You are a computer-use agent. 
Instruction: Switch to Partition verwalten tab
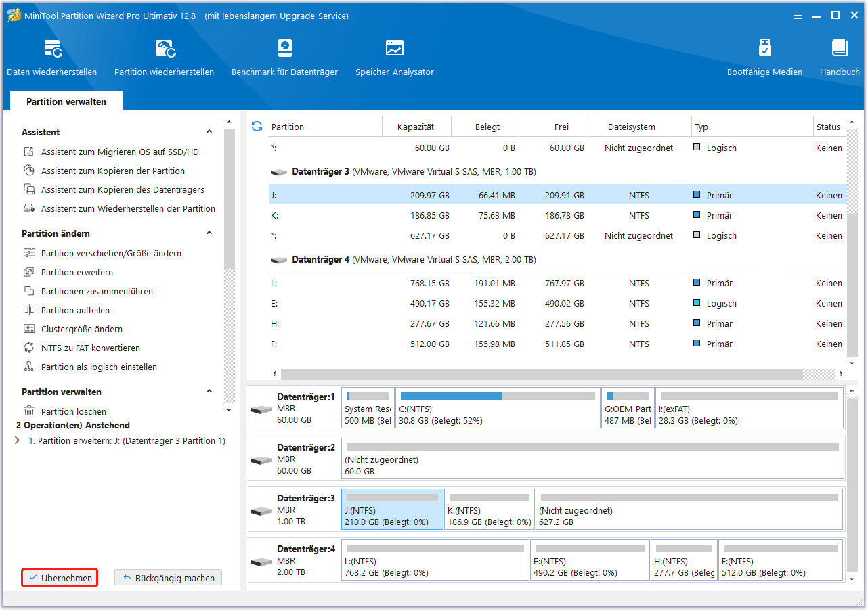66,101
